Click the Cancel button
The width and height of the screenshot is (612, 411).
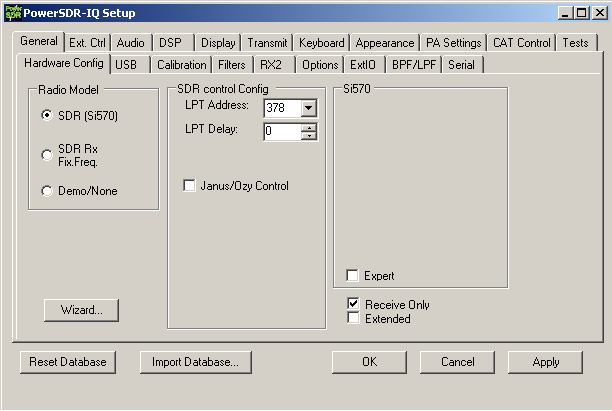pos(457,362)
